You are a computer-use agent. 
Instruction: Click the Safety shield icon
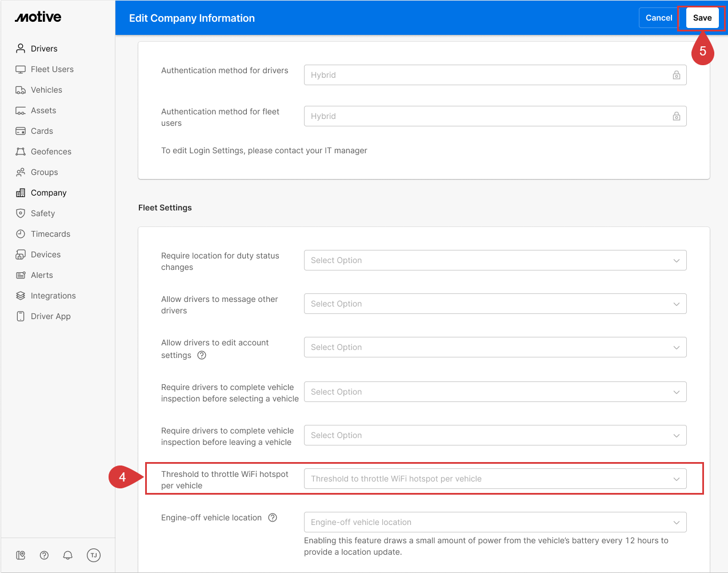point(21,213)
